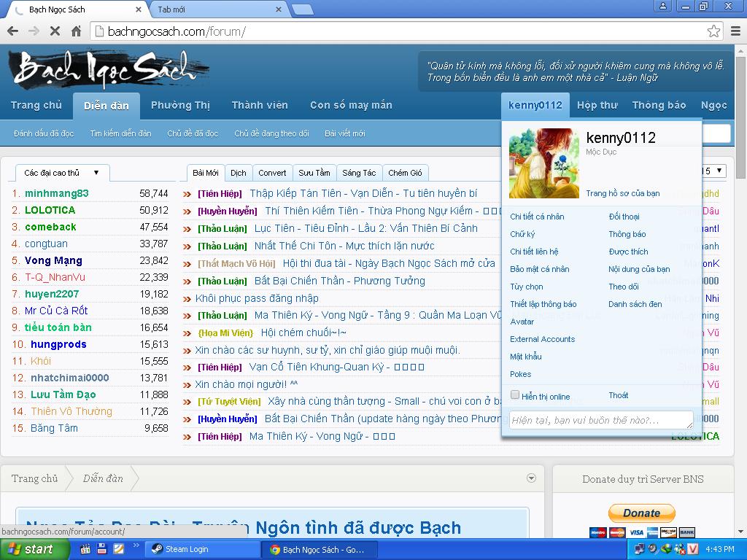This screenshot has width=747, height=560.
Task: Collapse the breadcrumb section arrow
Action: coord(531,478)
